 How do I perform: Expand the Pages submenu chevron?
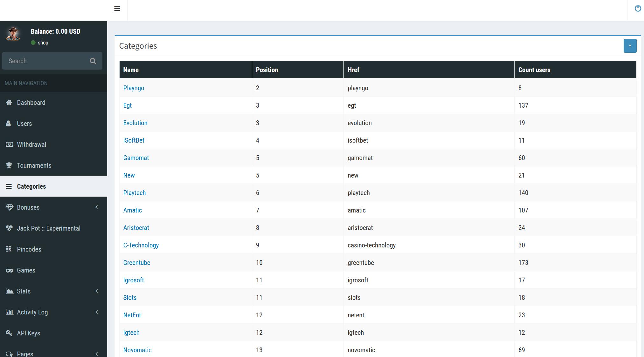tap(97, 354)
